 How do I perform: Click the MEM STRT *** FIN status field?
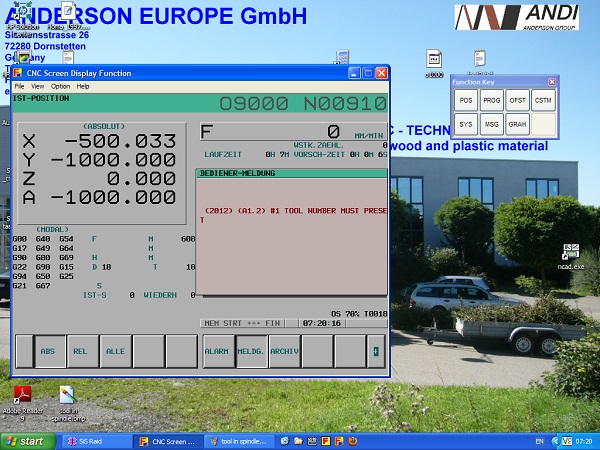tap(243, 323)
